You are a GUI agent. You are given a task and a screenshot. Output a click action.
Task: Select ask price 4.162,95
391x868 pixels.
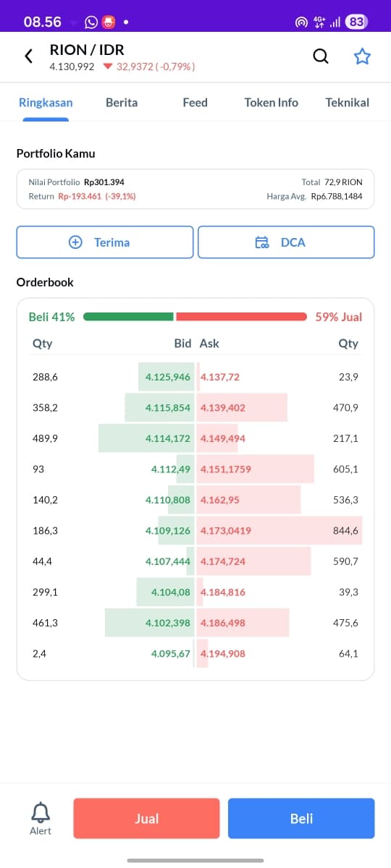click(x=220, y=500)
